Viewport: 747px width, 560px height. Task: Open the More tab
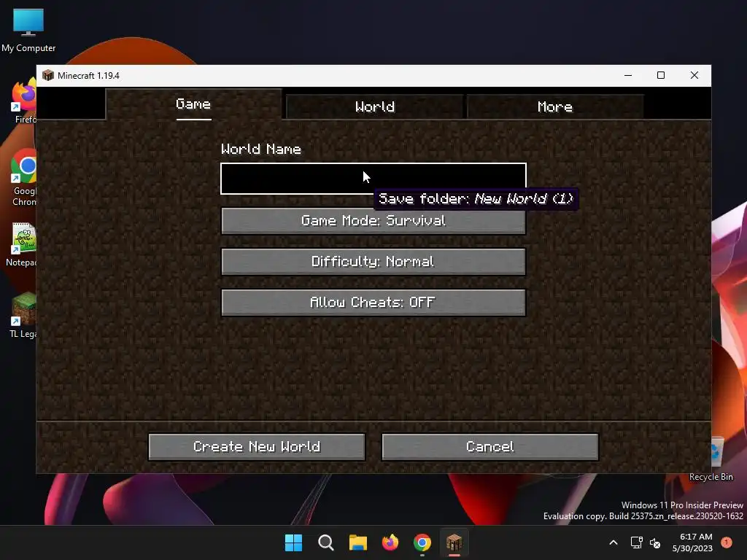point(555,106)
